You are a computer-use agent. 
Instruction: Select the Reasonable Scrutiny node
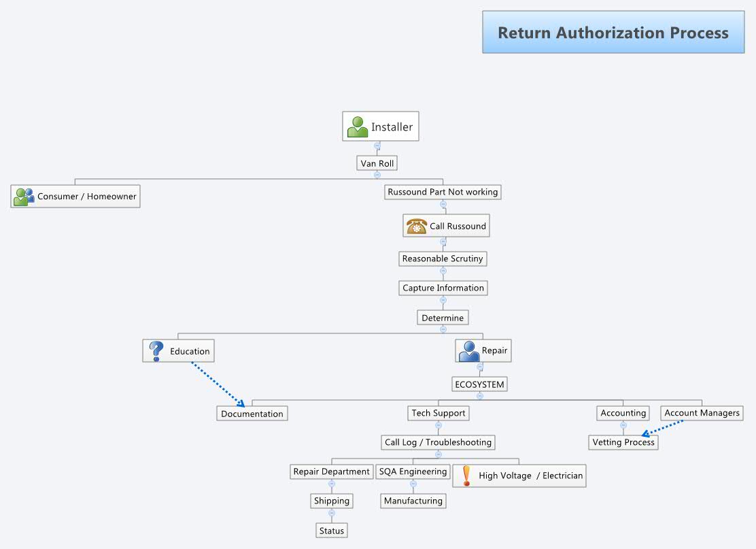(443, 259)
